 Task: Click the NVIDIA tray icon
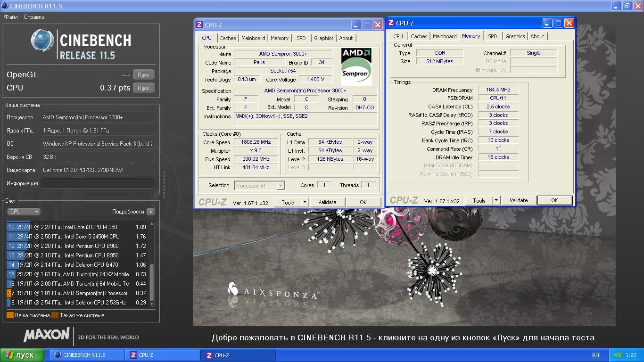[x=618, y=355]
